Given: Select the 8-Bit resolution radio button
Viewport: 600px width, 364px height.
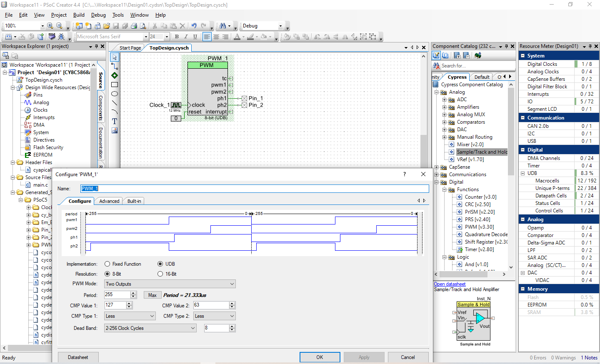Looking at the screenshot, I should 107,274.
